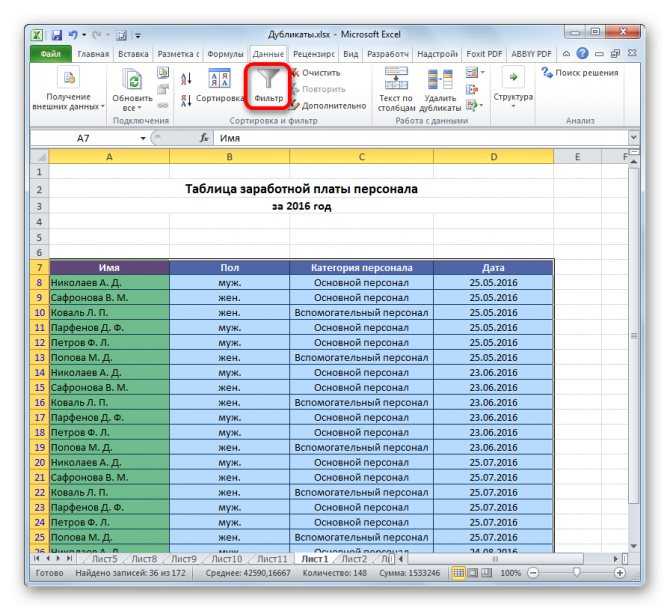Screen dimensions: 670x611
Task: Switch to the Формулы tab
Action: tap(225, 54)
